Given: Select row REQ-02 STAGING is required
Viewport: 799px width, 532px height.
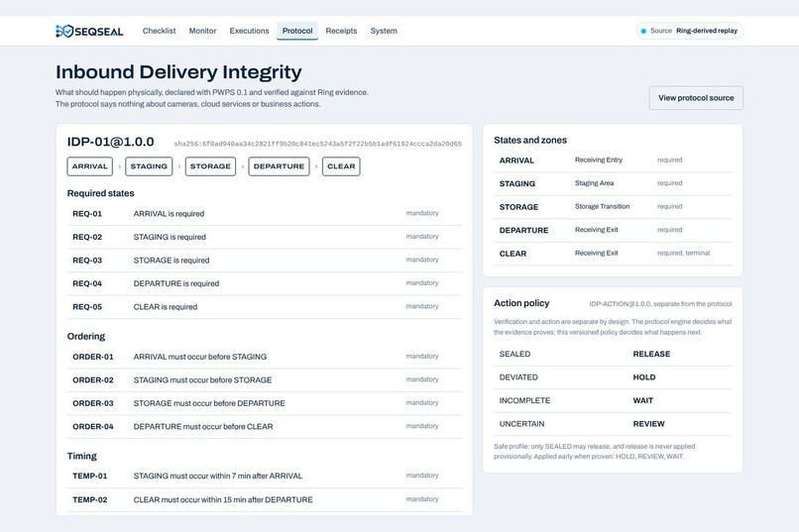Looking at the screenshot, I should 265,237.
